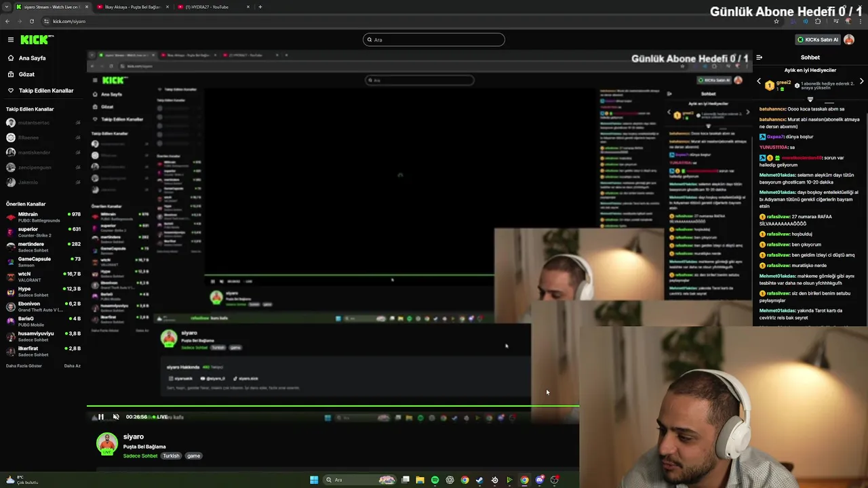Open OBS Studio from the taskbar
Image resolution: width=868 pixels, height=488 pixels.
[554, 480]
